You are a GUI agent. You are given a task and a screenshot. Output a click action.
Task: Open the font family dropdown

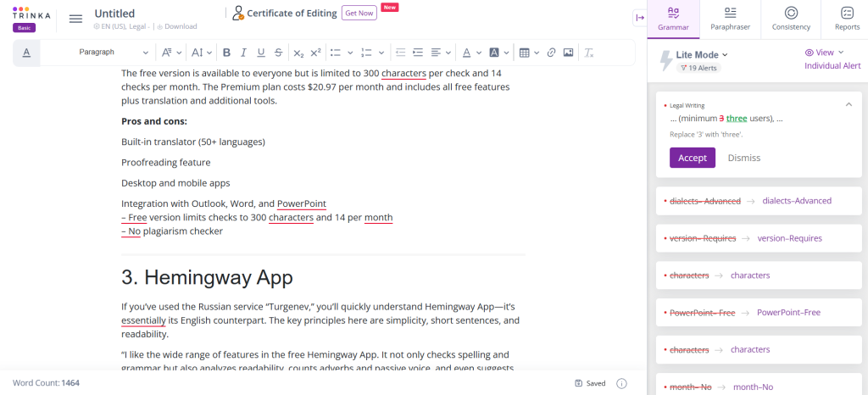tap(171, 53)
